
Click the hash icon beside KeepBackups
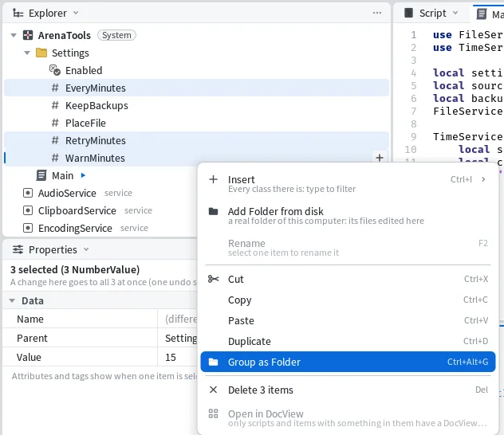pyautogui.click(x=55, y=105)
